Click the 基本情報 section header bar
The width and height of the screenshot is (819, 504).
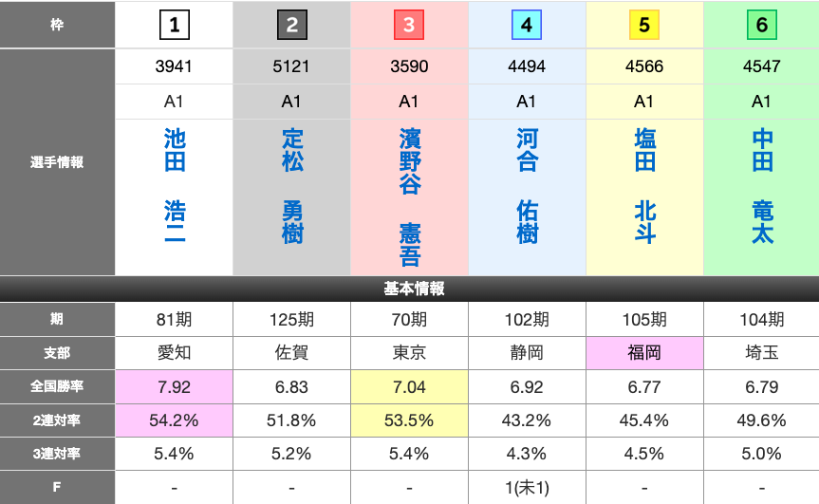point(409,289)
